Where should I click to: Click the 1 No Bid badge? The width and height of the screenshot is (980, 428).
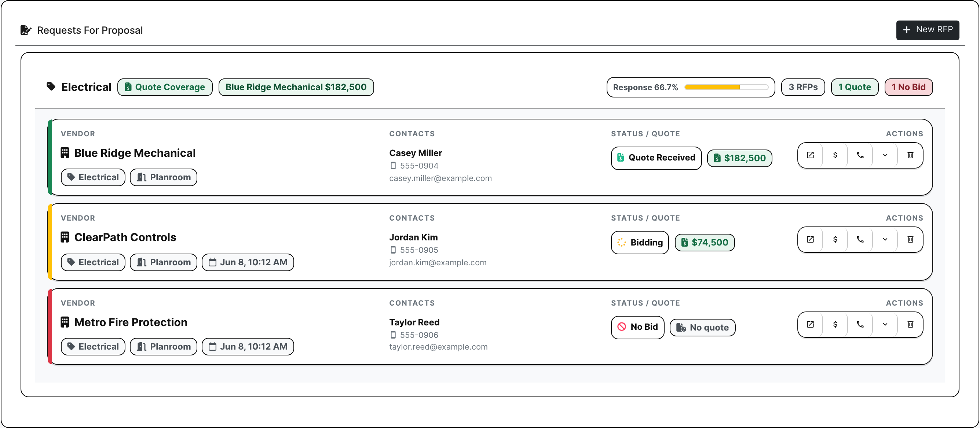coord(908,87)
